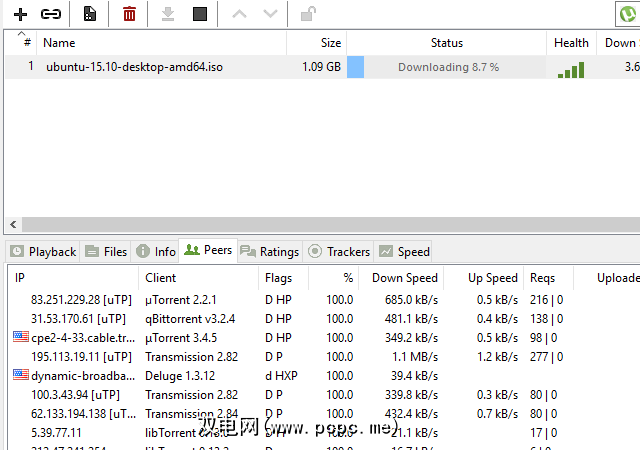
Task: Select peer 100.3.43.94 [uTP]
Action: click(x=75, y=394)
